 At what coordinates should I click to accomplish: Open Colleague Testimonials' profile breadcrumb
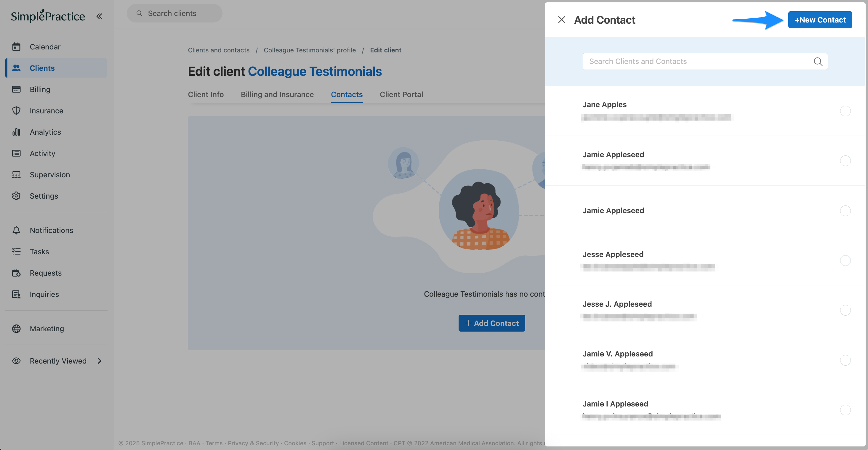coord(309,50)
